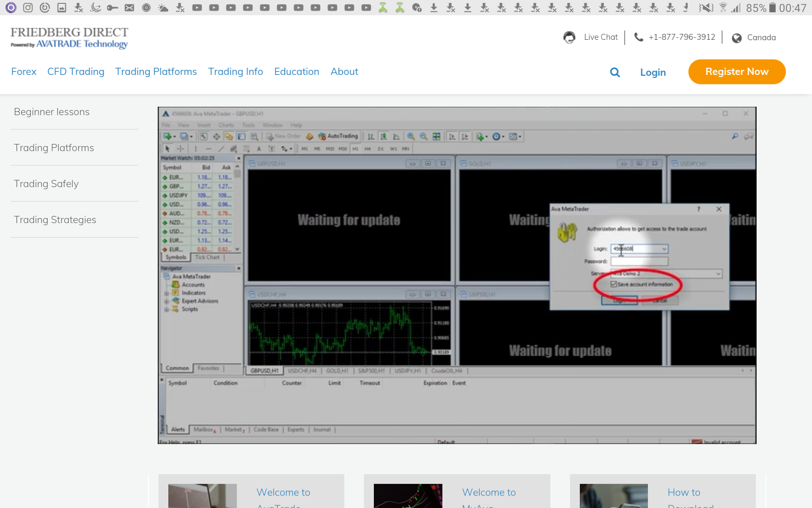Click the phone number +1-877-796-3912
The width and height of the screenshot is (812, 508).
tap(682, 37)
